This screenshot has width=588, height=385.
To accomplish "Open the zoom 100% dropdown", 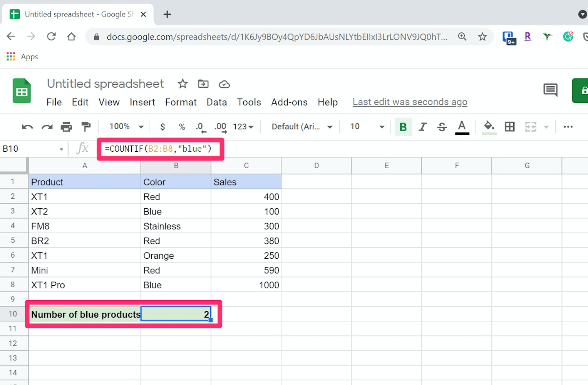I will pos(126,127).
